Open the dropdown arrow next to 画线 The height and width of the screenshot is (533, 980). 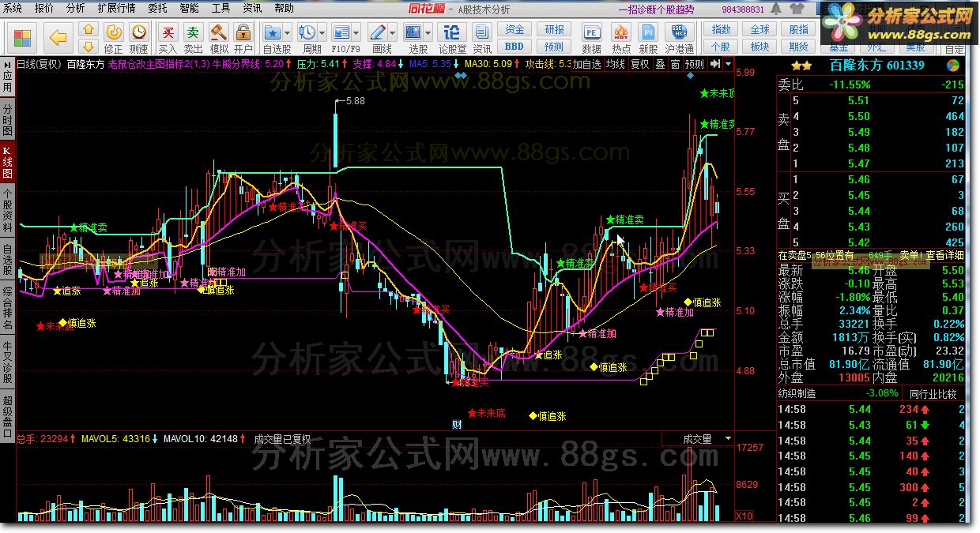(393, 33)
